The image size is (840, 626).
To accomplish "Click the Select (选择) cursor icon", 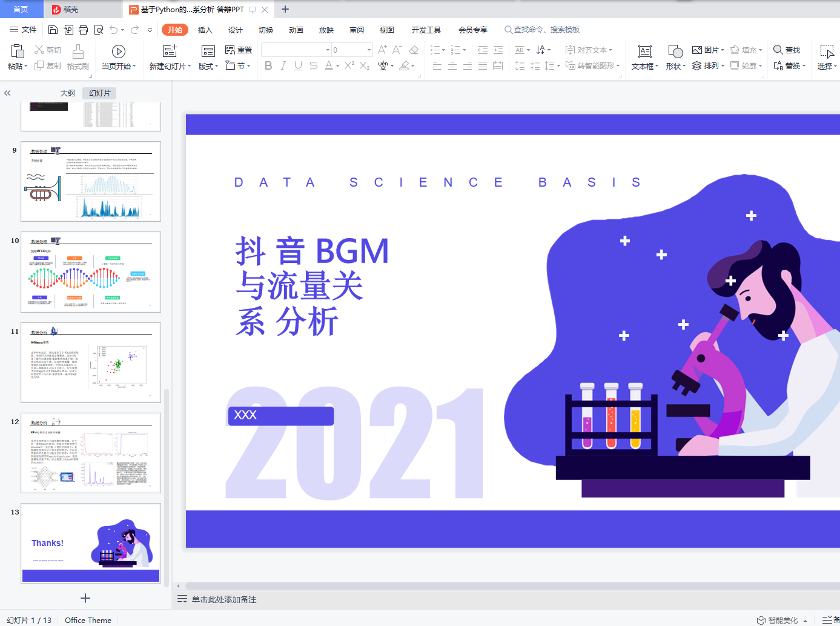I will 827,52.
